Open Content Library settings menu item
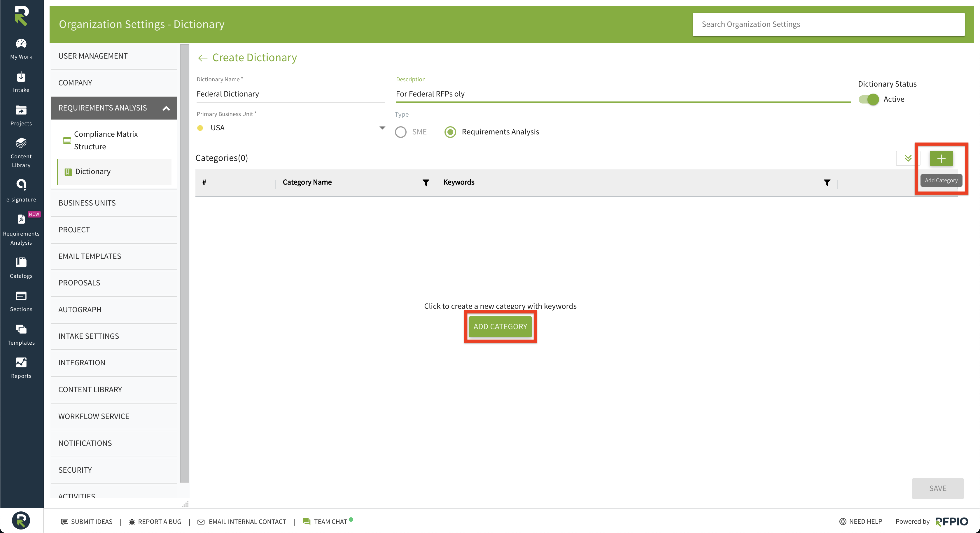The height and width of the screenshot is (533, 980). [x=114, y=390]
